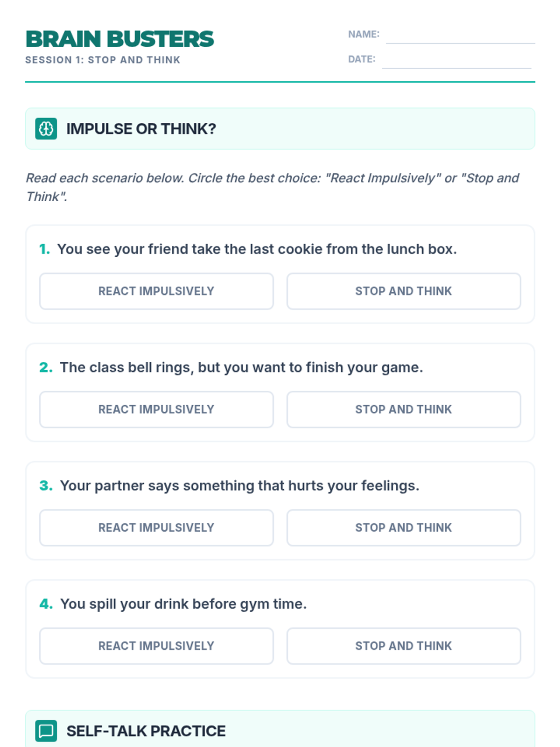
Task: Click the Brain Busters title
Action: tap(119, 39)
